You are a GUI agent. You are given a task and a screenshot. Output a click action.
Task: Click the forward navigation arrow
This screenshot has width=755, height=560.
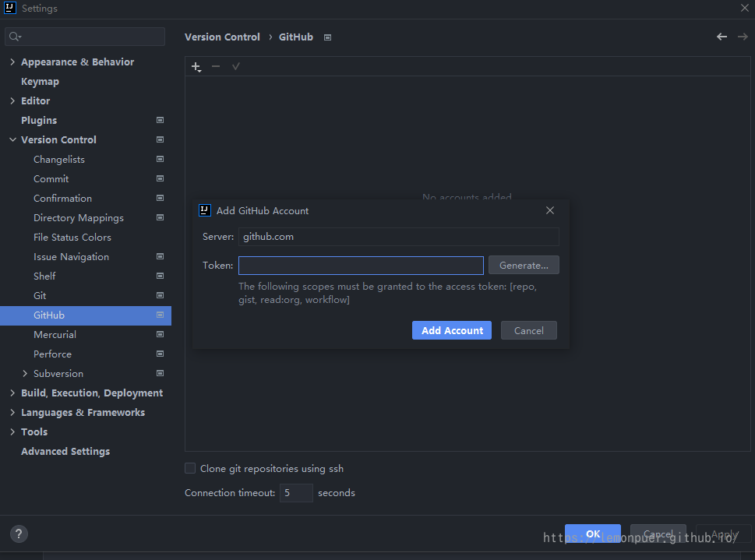[x=743, y=37]
